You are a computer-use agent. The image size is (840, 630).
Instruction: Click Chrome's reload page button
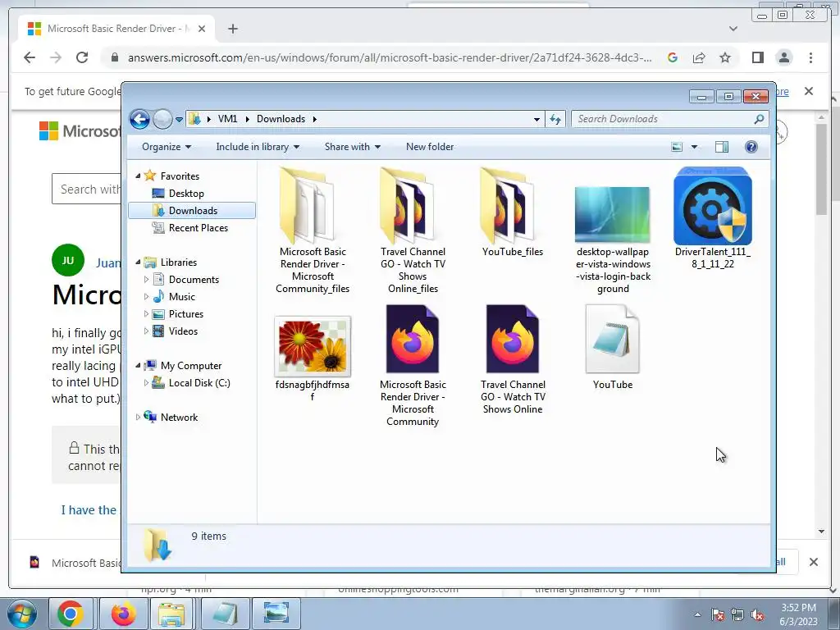tap(82, 57)
